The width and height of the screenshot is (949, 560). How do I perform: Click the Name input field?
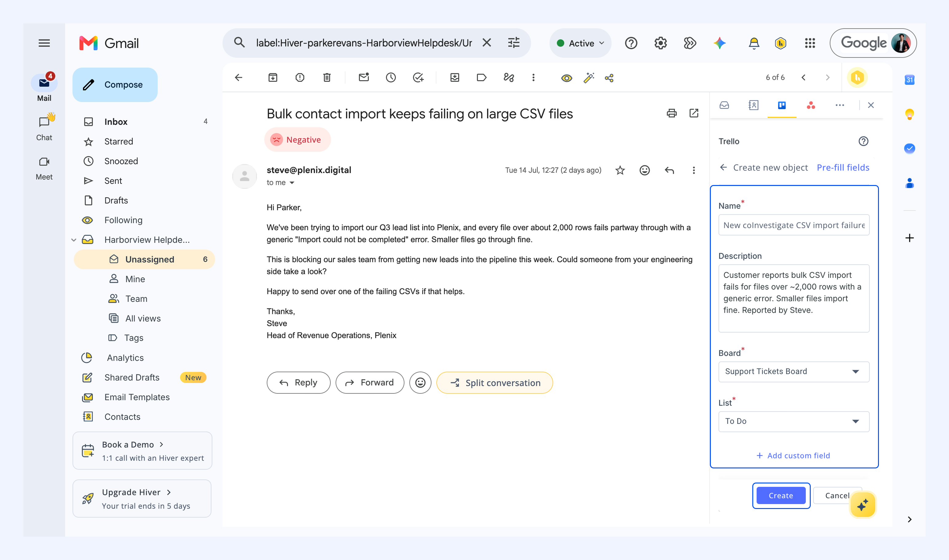pyautogui.click(x=794, y=225)
